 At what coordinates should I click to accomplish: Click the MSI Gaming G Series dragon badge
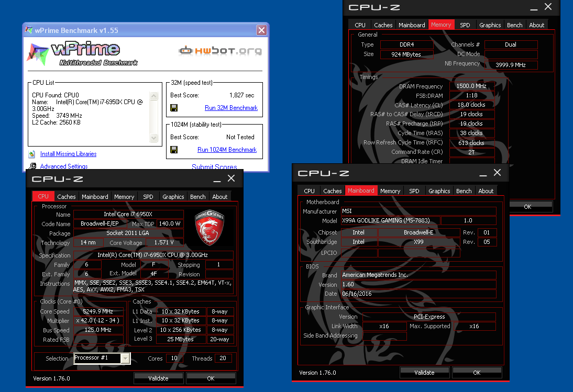(x=210, y=227)
